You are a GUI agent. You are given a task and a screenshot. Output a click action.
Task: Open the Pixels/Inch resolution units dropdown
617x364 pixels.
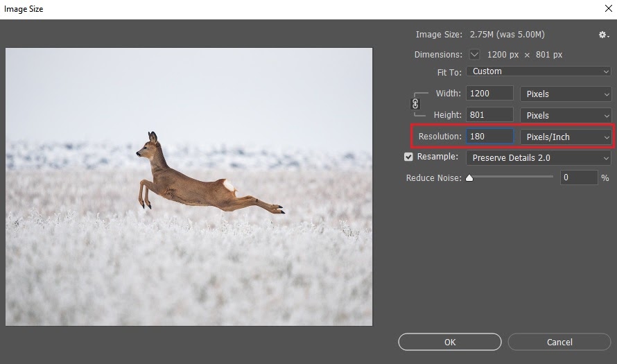pyautogui.click(x=566, y=137)
